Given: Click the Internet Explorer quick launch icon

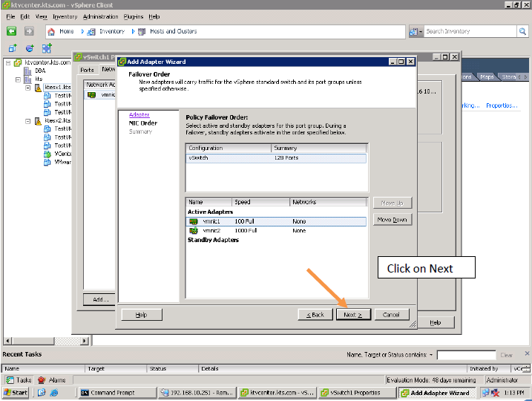Looking at the screenshot, I should (54, 393).
